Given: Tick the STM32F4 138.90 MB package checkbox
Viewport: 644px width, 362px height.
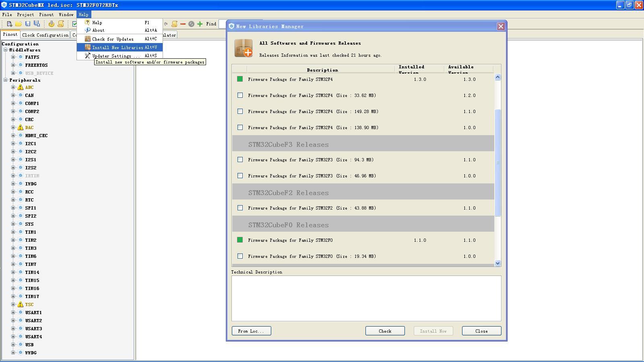Looking at the screenshot, I should [x=240, y=128].
